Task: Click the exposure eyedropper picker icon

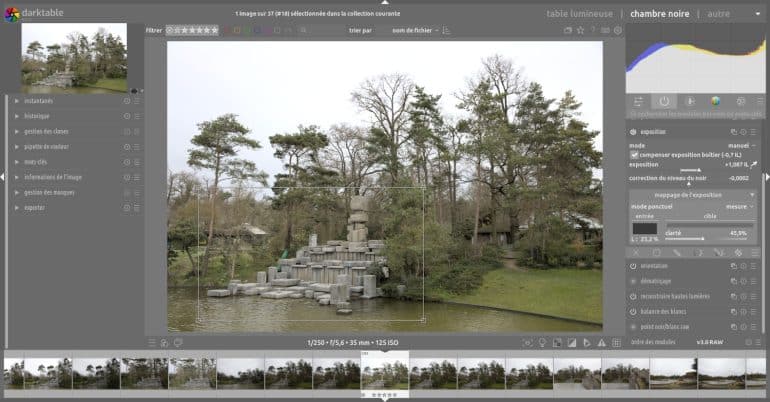Action: click(x=754, y=163)
